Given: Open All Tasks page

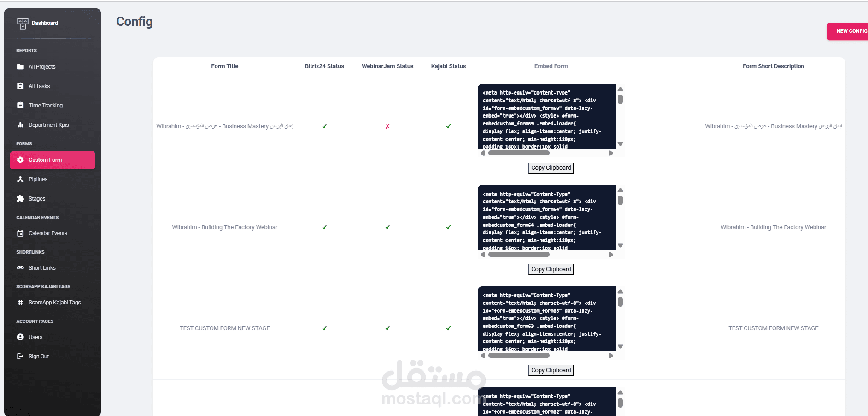Looking at the screenshot, I should (53, 86).
